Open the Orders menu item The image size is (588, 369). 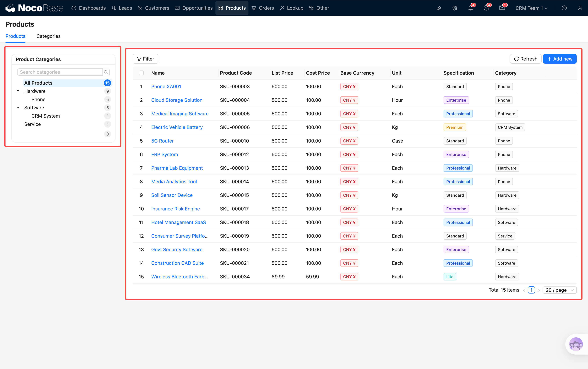click(x=263, y=8)
